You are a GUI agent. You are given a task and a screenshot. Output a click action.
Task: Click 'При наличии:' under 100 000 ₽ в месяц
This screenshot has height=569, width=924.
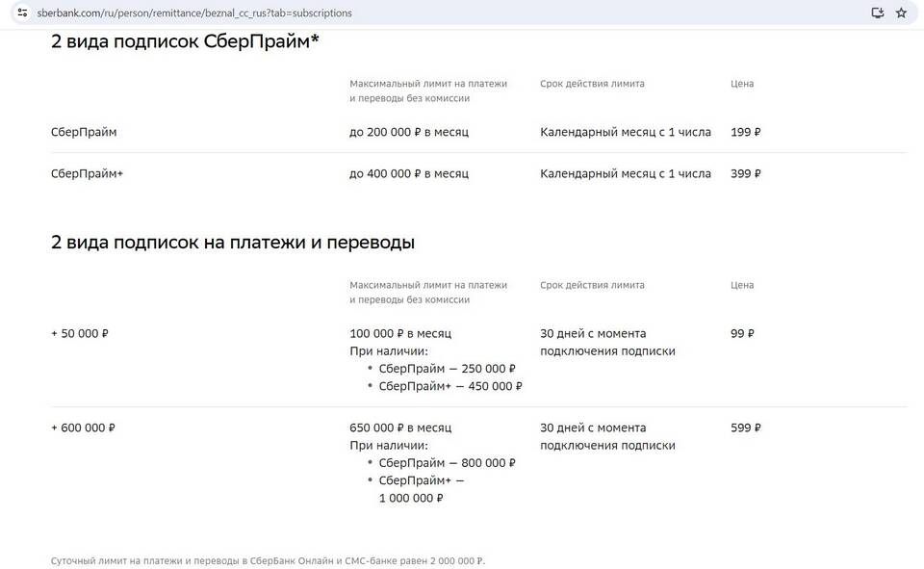pyautogui.click(x=388, y=350)
